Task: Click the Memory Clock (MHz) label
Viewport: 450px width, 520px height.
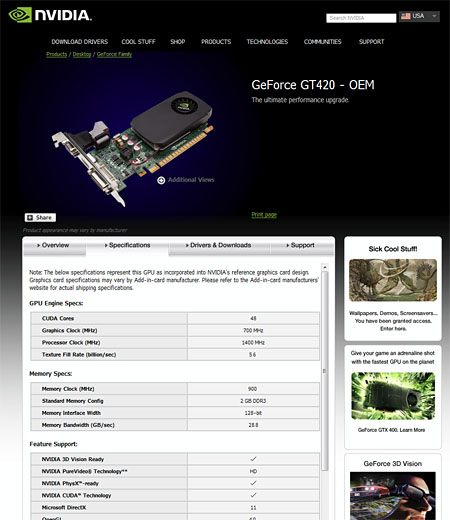Action: [68, 389]
